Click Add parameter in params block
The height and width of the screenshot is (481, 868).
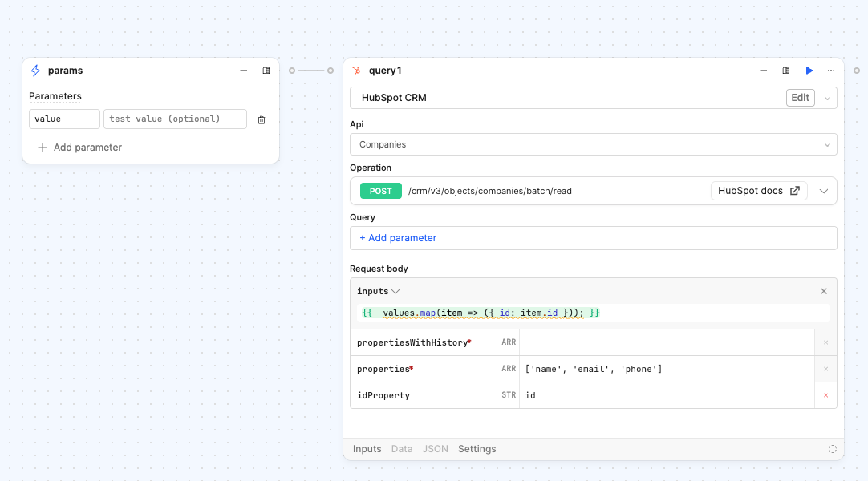point(80,148)
